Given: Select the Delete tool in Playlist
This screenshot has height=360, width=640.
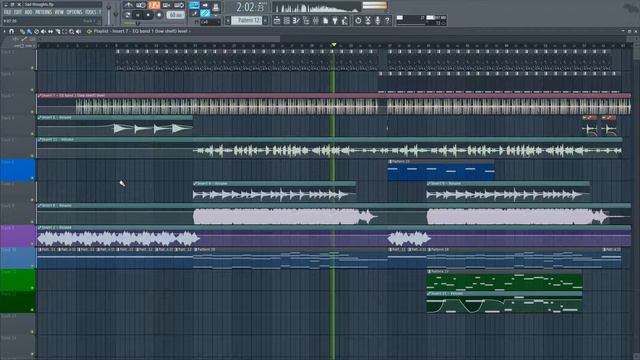Looking at the screenshot, I should click(36, 31).
